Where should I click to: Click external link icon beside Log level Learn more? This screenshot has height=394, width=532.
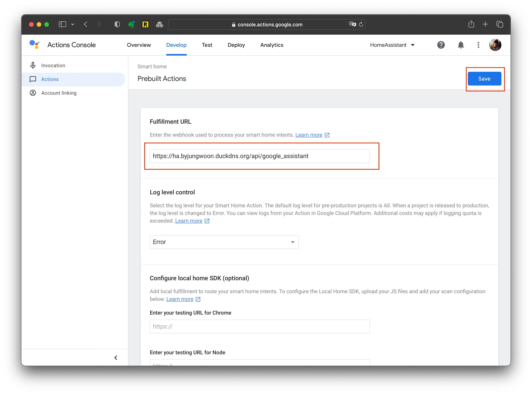point(207,221)
